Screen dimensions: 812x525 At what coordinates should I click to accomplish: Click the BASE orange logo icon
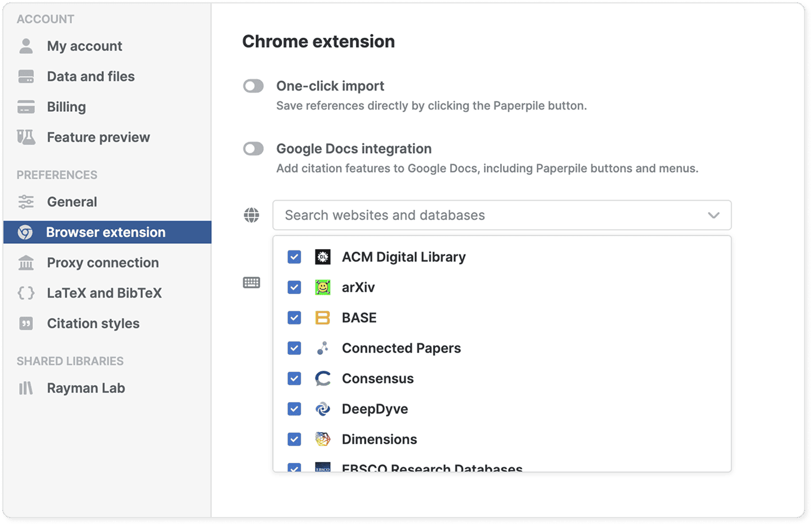click(x=323, y=318)
